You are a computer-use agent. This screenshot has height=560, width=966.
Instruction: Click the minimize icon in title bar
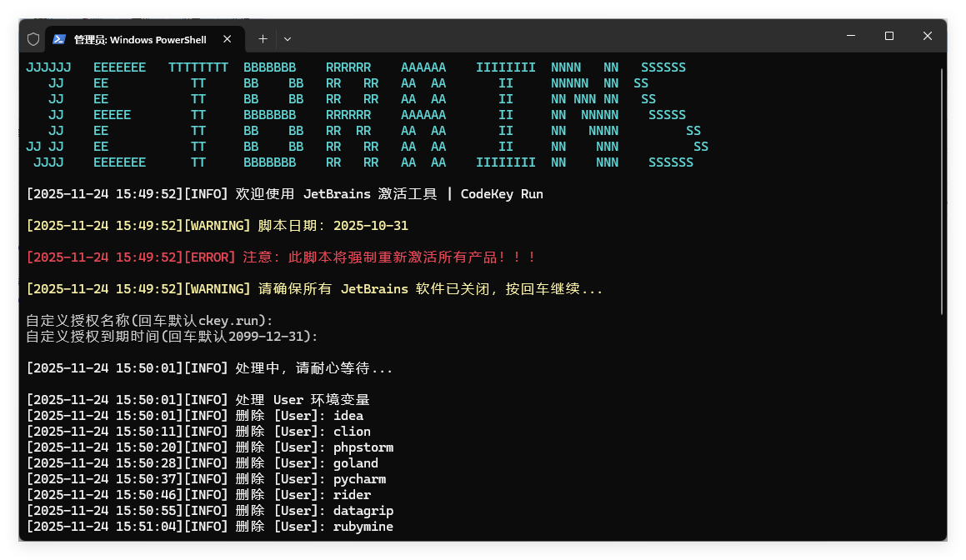pos(850,36)
